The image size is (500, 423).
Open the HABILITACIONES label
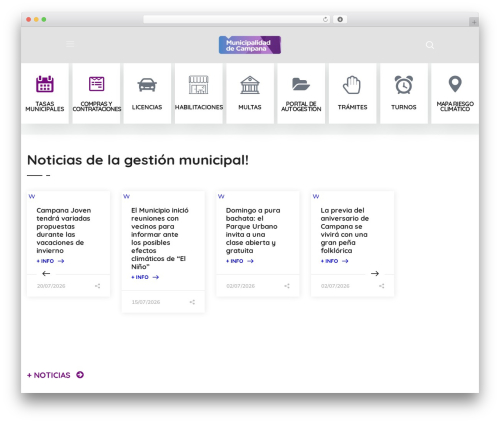[x=199, y=107]
